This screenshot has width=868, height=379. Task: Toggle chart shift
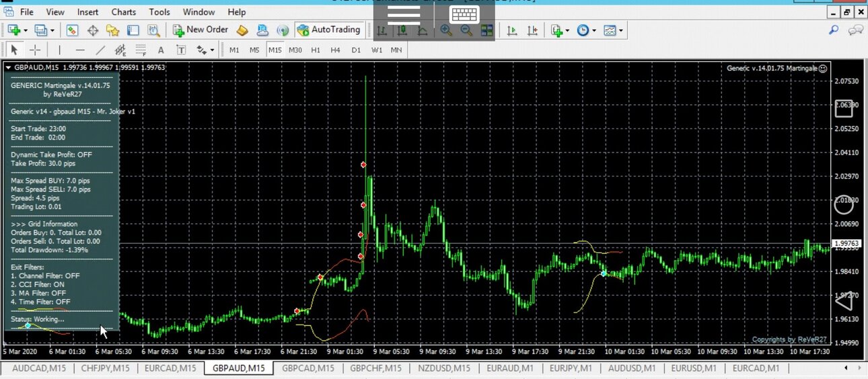(x=532, y=30)
